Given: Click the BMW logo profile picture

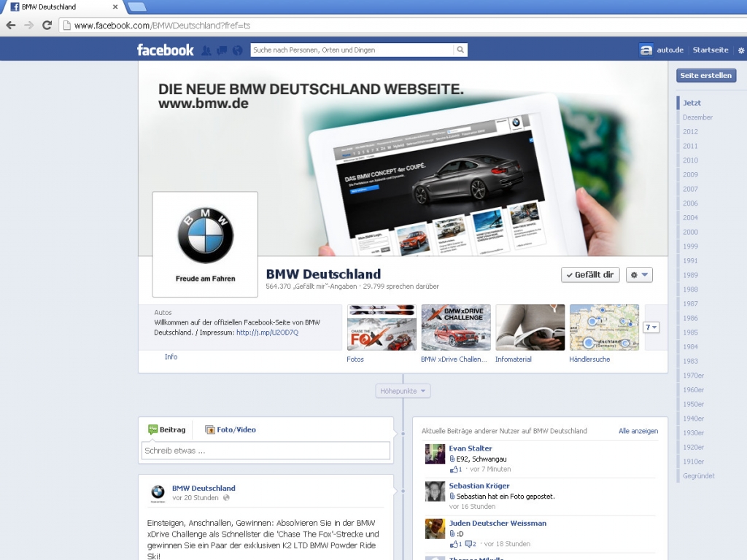Looking at the screenshot, I should (x=205, y=244).
